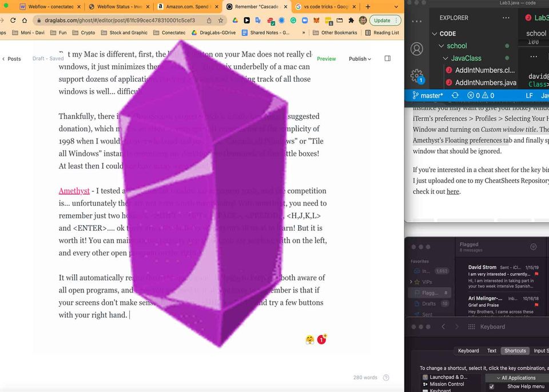549x392 pixels.
Task: Click the VS Code Manage gear icon
Action: [417, 75]
